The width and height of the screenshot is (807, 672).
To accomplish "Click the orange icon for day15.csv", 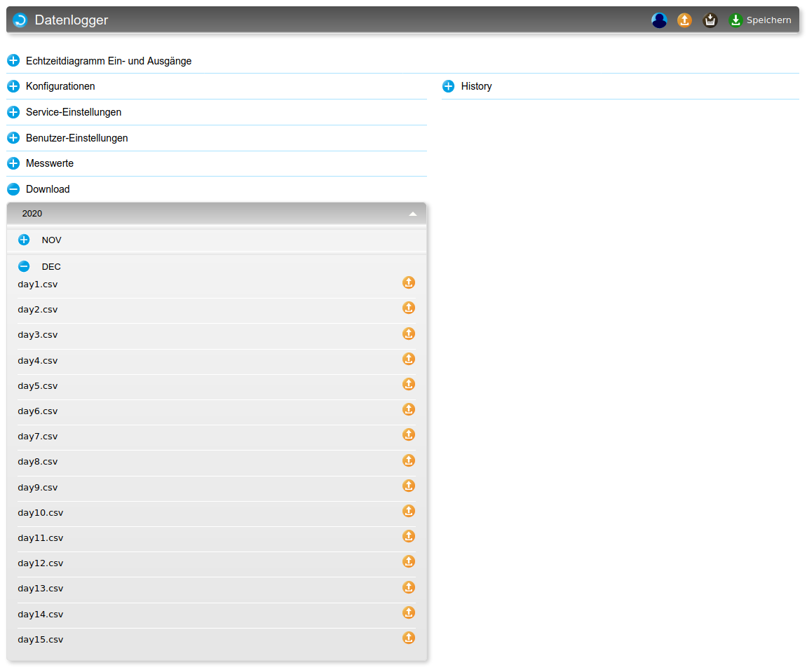I will [x=409, y=638].
